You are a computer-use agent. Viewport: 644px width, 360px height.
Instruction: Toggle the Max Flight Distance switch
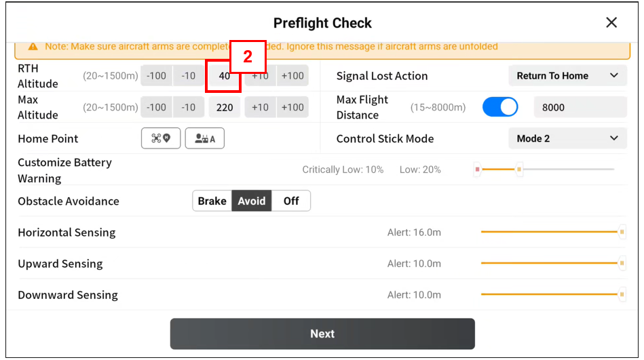point(500,107)
